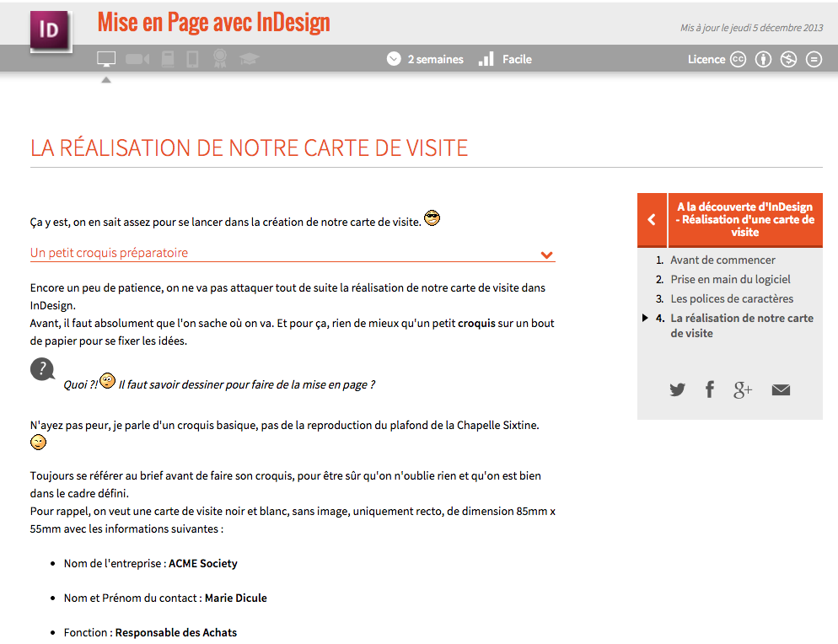This screenshot has height=644, width=838.
Task: Click the certificate ribbon icon
Action: click(x=220, y=59)
